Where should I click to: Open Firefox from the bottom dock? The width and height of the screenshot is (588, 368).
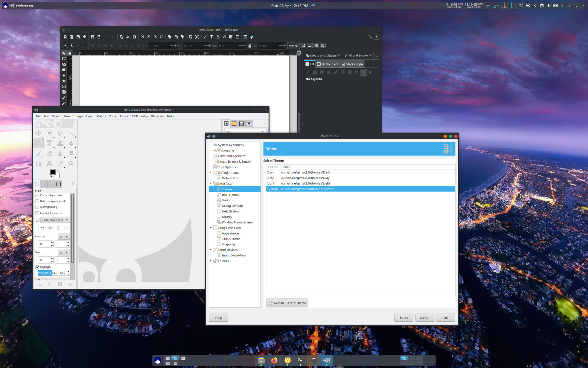pos(274,360)
